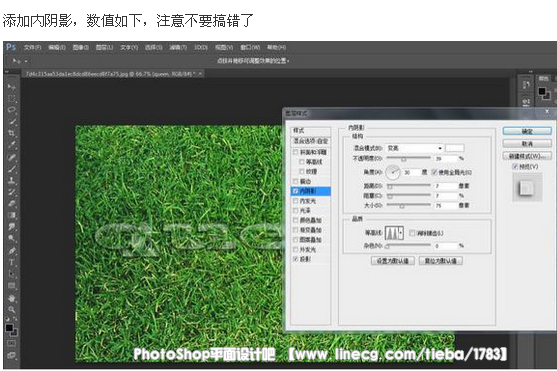Select the Spot Healing Brush tool
The width and height of the screenshot is (557, 371).
[11, 157]
